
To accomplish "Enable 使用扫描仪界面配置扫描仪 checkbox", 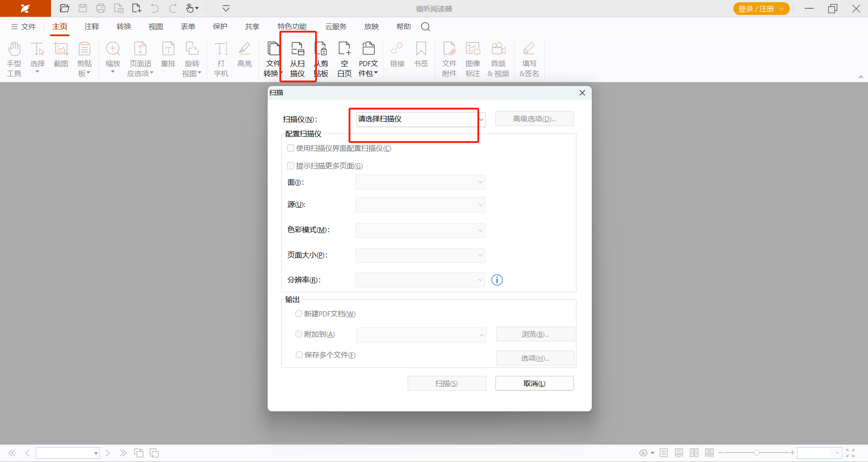I will tap(291, 148).
